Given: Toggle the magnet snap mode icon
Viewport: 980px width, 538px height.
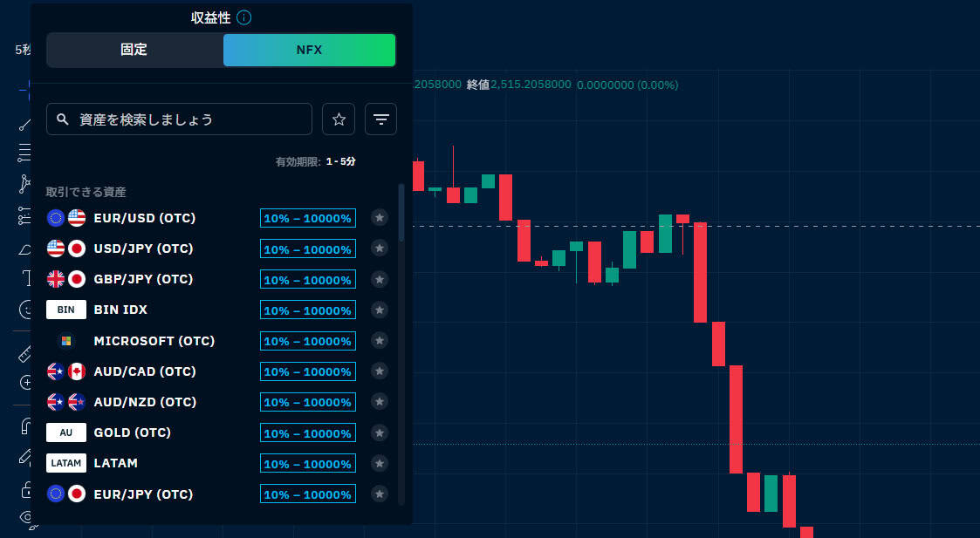Looking at the screenshot, I should [x=25, y=426].
